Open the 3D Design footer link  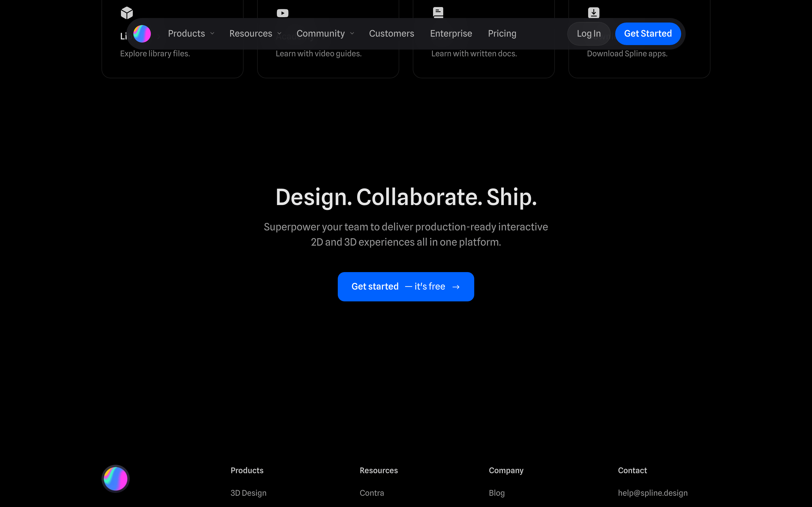pyautogui.click(x=248, y=493)
